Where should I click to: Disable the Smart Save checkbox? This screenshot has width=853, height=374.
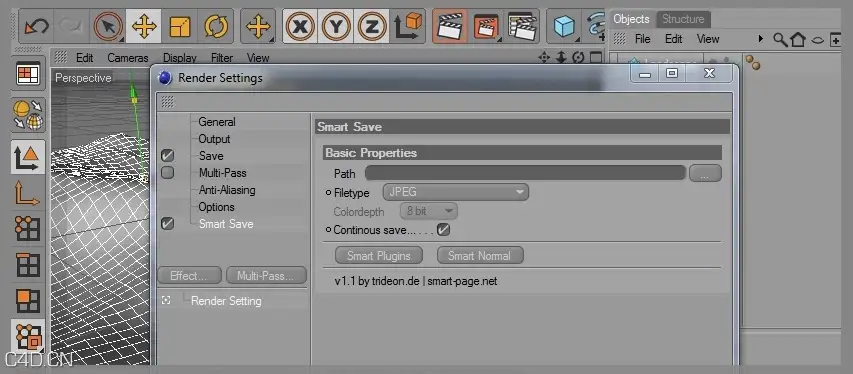(x=168, y=224)
